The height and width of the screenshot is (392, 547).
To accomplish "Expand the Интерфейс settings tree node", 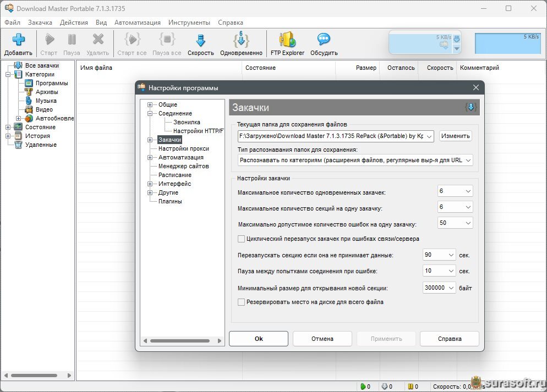I will point(150,184).
